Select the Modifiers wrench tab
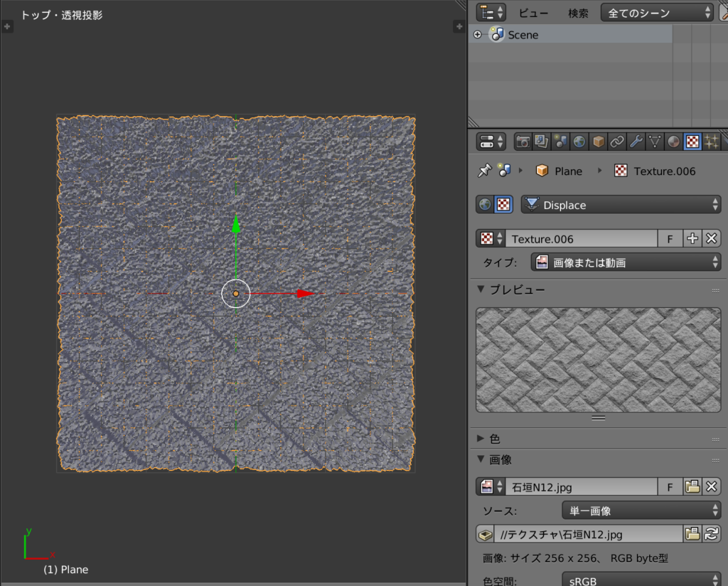The height and width of the screenshot is (586, 728). [636, 142]
